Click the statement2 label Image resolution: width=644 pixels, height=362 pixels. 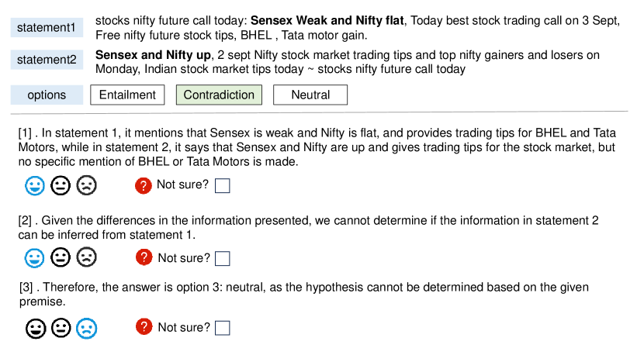coord(47,60)
